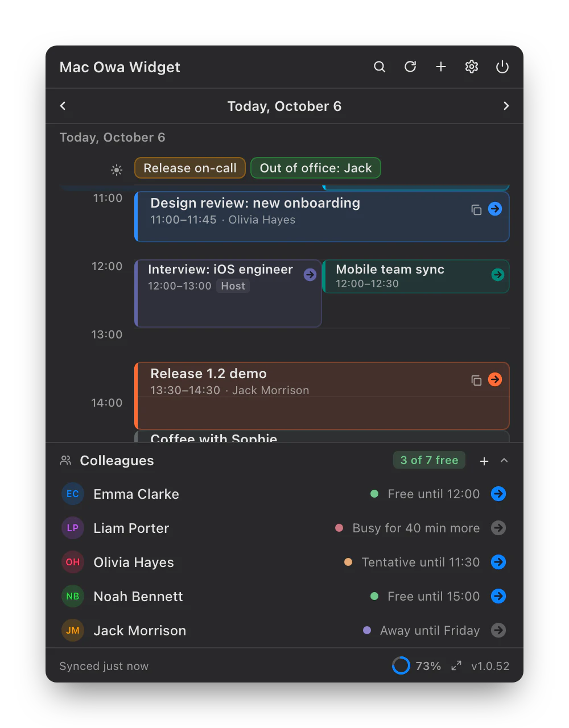Copy Design review event details icon
The image size is (569, 728).
(477, 210)
